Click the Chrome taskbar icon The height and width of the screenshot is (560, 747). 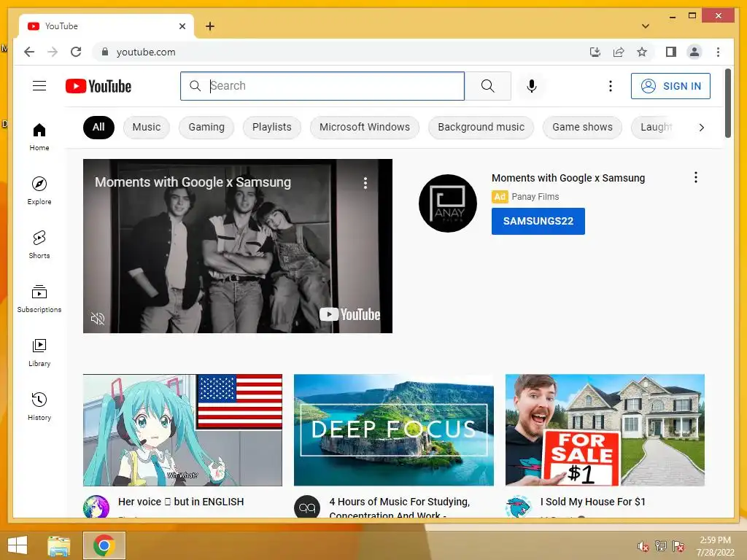click(x=104, y=545)
